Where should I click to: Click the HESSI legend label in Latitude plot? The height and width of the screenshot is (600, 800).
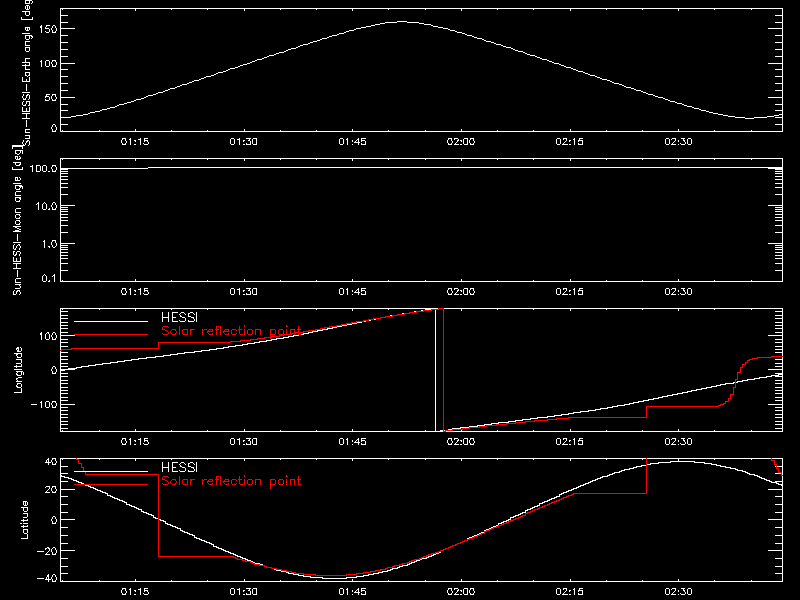pyautogui.click(x=179, y=467)
